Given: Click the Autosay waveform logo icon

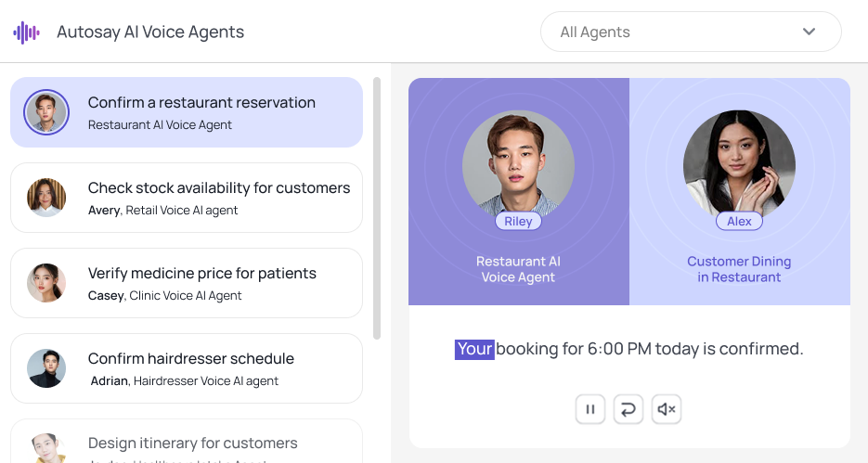Looking at the screenshot, I should pyautogui.click(x=26, y=32).
